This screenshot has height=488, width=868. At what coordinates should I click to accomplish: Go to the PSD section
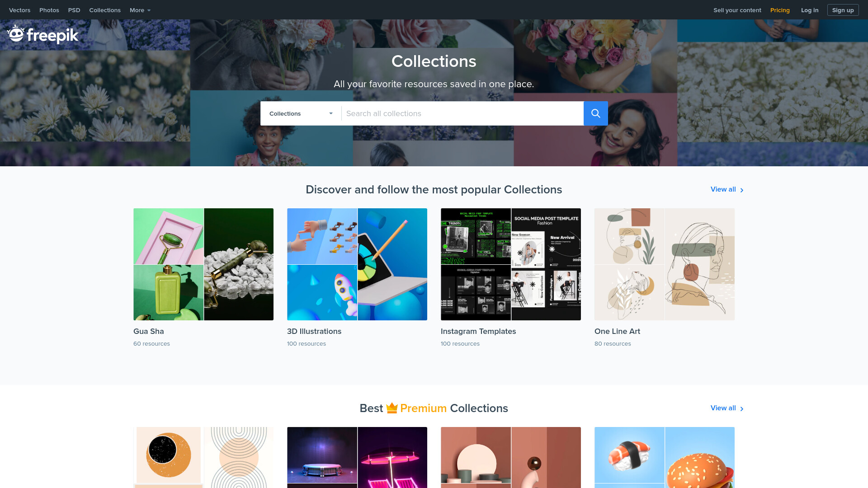pos(74,10)
